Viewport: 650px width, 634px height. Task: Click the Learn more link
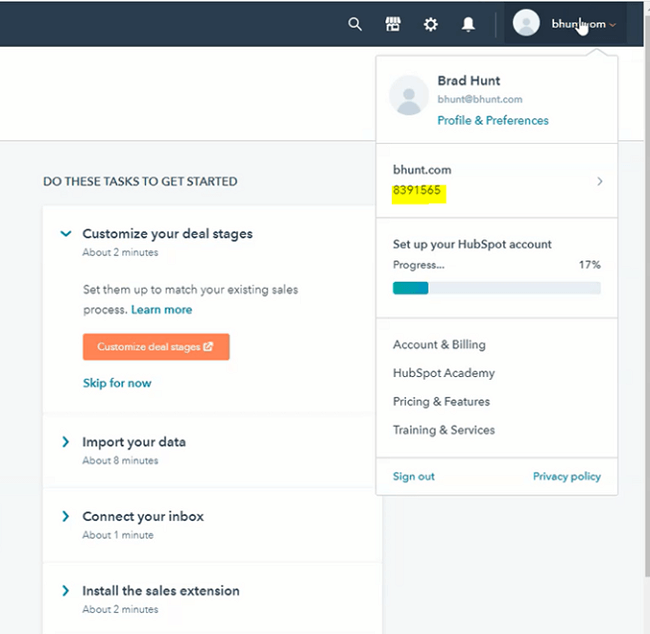tap(162, 310)
